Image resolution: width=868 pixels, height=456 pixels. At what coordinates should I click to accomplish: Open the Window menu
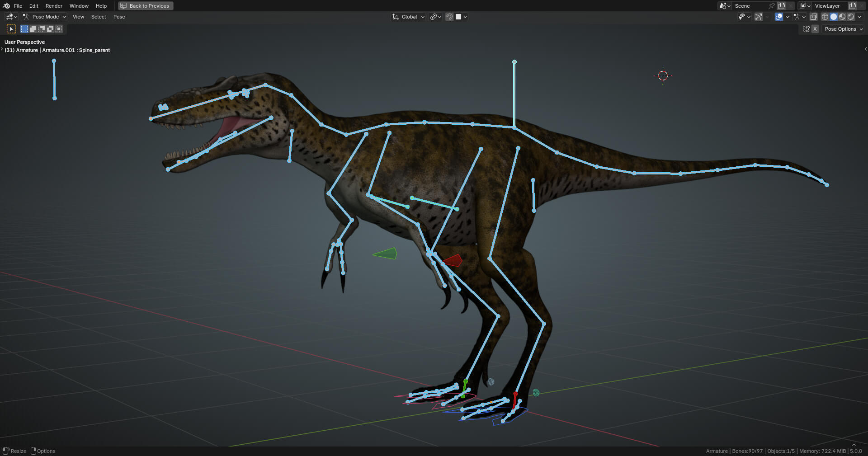click(x=79, y=6)
